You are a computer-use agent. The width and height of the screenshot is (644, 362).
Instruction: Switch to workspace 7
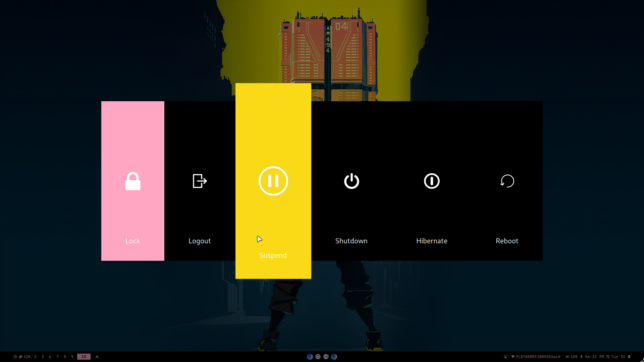(57, 357)
